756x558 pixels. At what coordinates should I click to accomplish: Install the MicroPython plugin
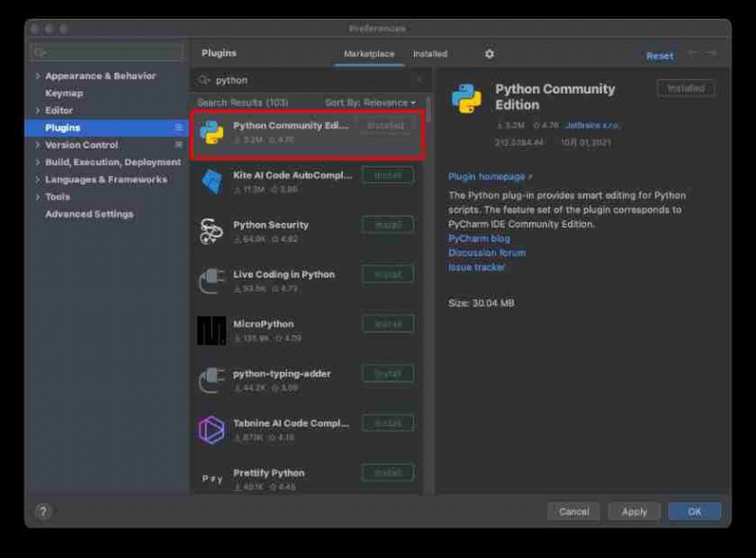coord(387,324)
